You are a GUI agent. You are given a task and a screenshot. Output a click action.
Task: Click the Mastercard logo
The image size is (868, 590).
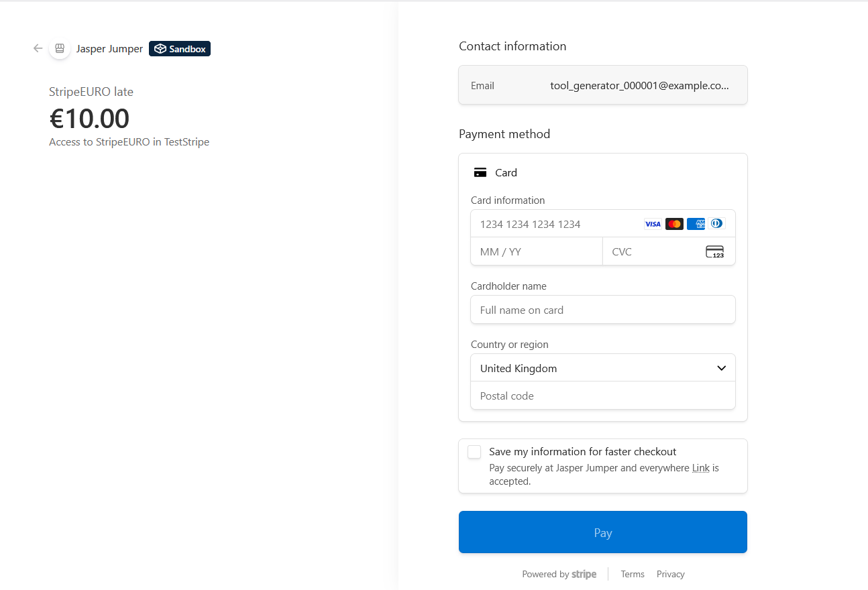674,224
